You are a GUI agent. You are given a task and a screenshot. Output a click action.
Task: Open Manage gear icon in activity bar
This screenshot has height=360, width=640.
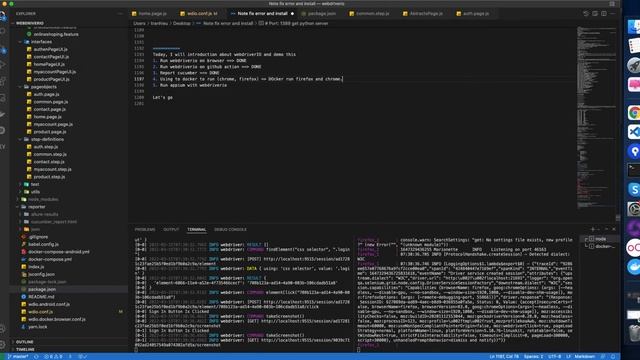coord(3,344)
